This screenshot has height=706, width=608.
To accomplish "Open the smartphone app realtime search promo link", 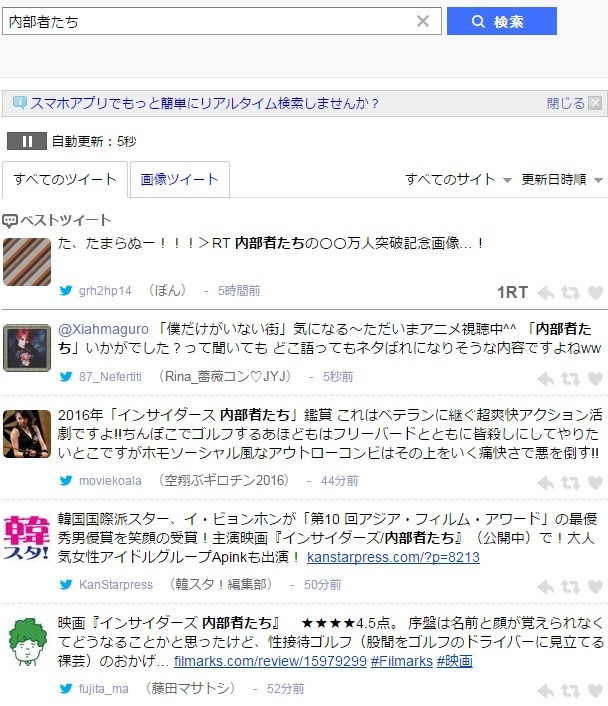I will (x=205, y=104).
